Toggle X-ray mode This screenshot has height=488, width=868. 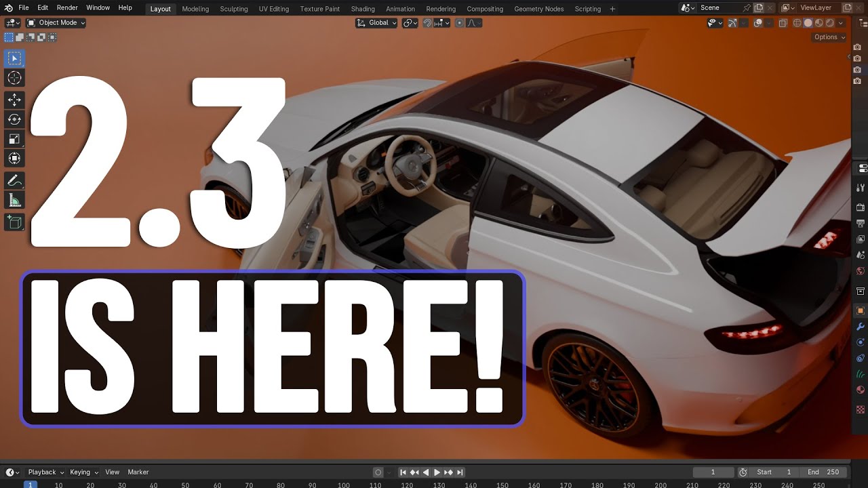783,22
